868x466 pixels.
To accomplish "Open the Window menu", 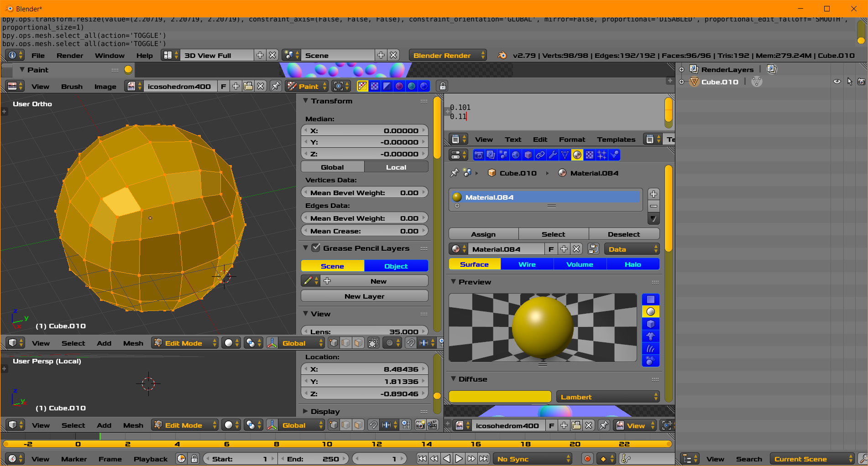I will [110, 55].
